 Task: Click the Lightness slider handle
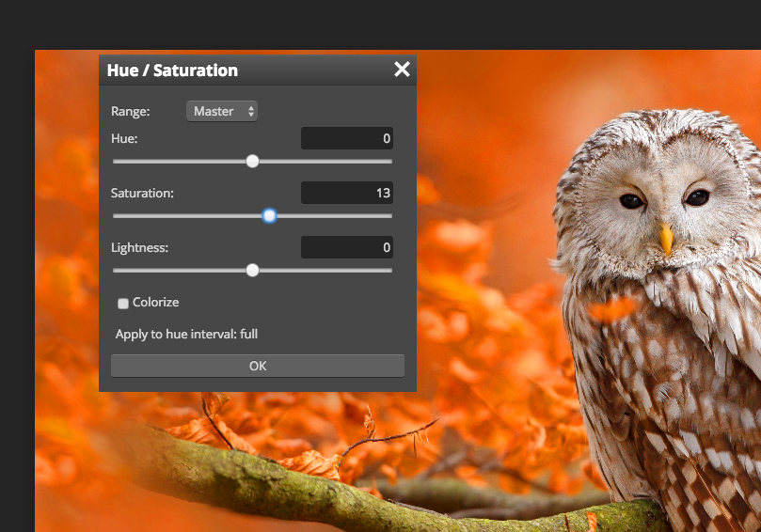[x=252, y=271]
